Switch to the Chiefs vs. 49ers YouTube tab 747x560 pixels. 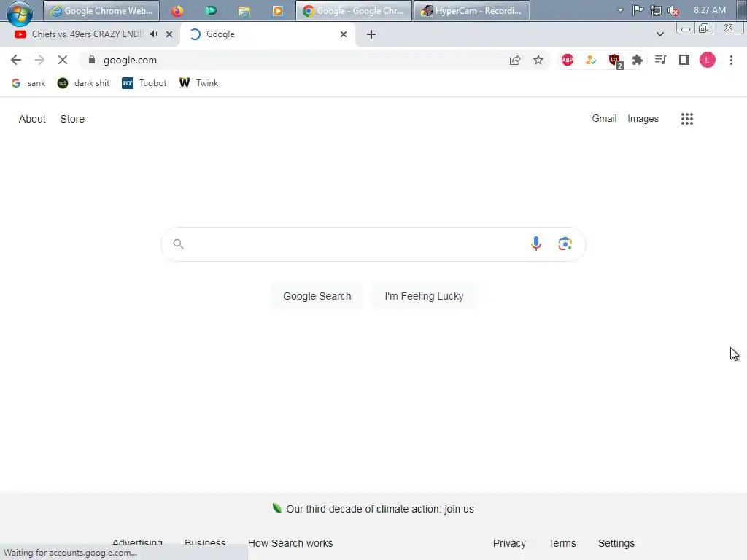(87, 34)
